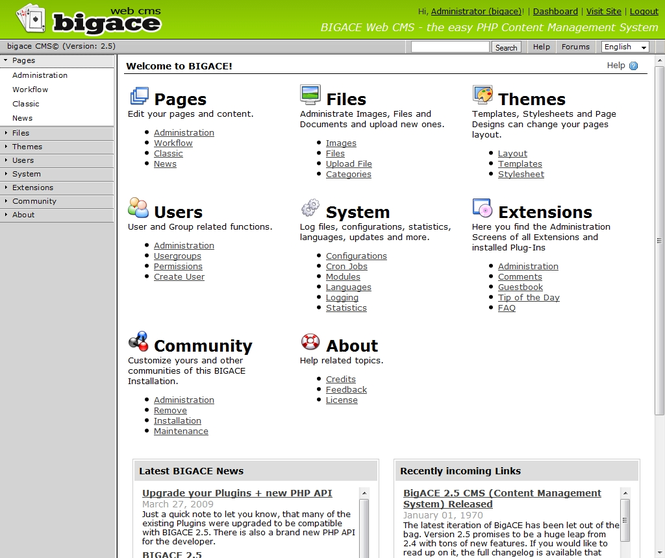Open Permissions link under Users
The width and height of the screenshot is (665, 558).
click(x=178, y=267)
